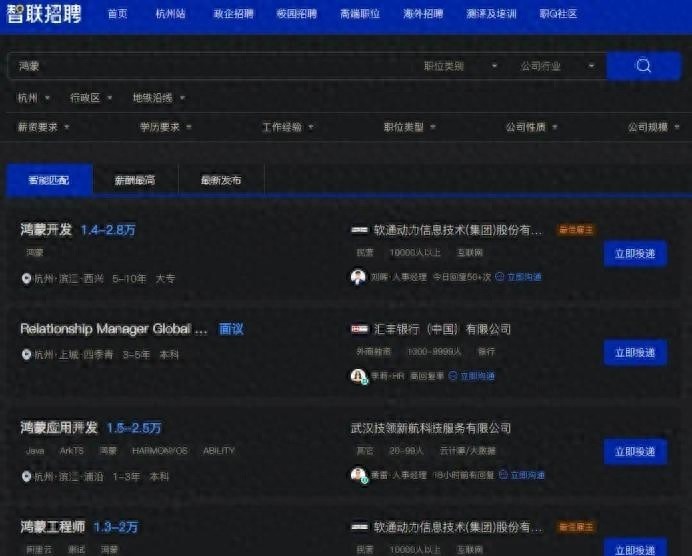This screenshot has width=692, height=556.
Task: Click the 1.5-2.5万 salary text
Action: point(134,428)
